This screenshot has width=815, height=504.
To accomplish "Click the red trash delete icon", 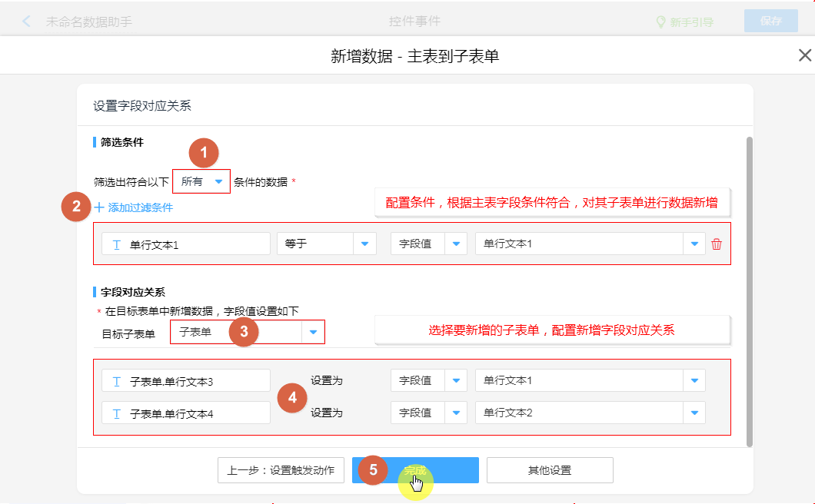I will 717,244.
